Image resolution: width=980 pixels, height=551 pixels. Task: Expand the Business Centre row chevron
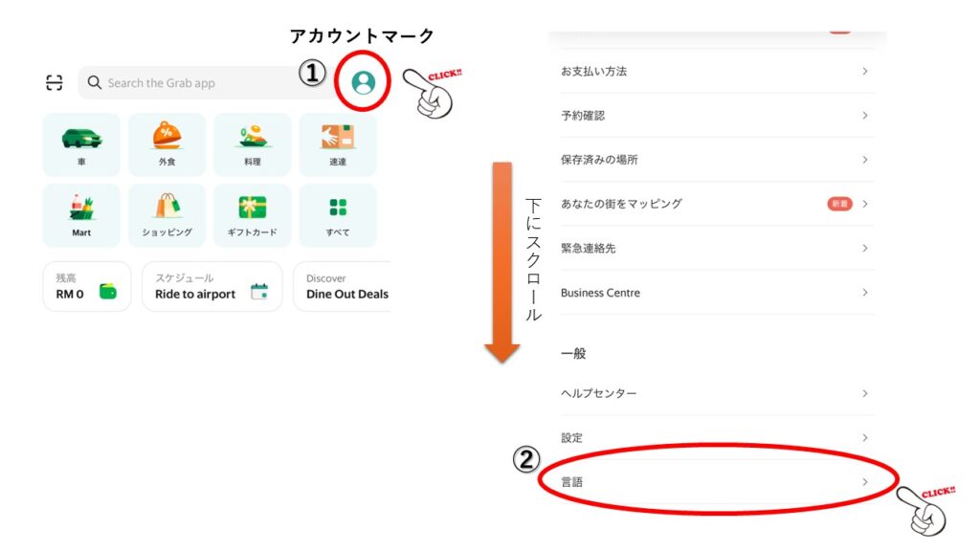[x=864, y=293]
